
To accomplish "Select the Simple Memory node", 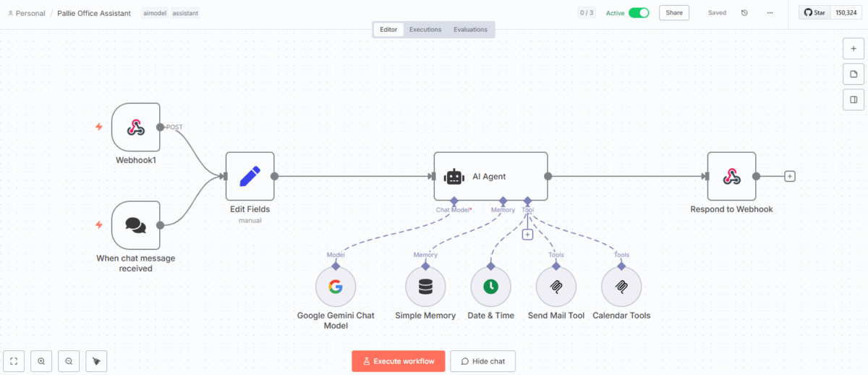I will pos(425,287).
